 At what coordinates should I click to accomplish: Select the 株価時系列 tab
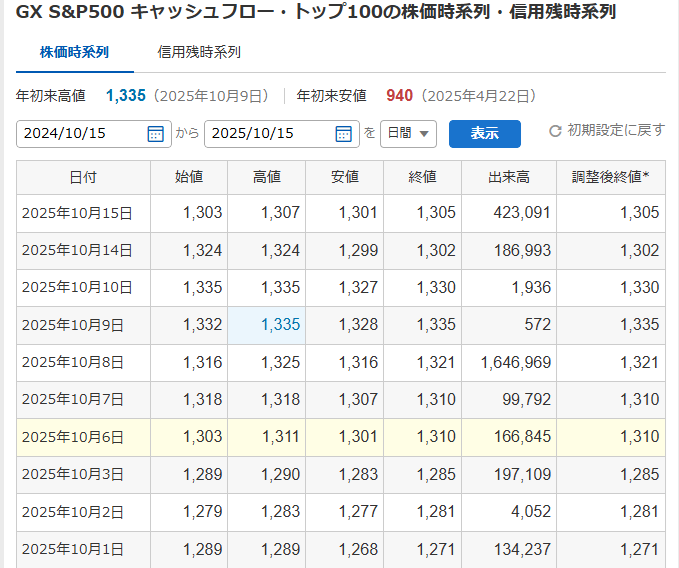(75, 52)
